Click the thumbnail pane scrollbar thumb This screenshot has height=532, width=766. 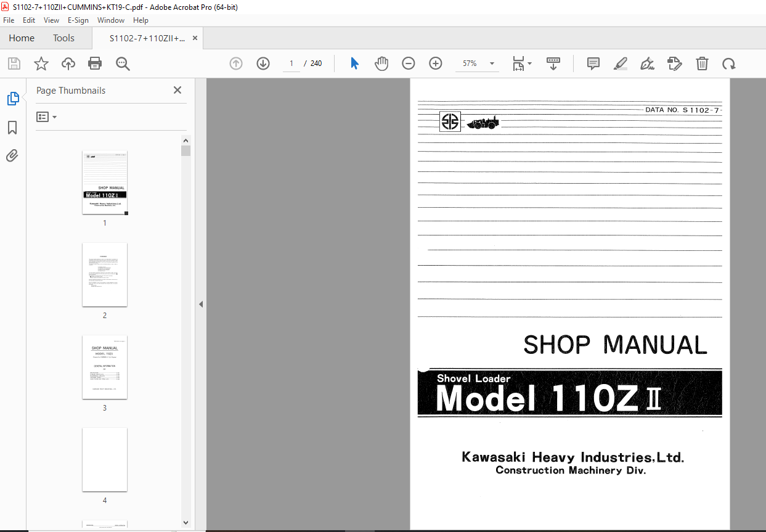[186, 151]
